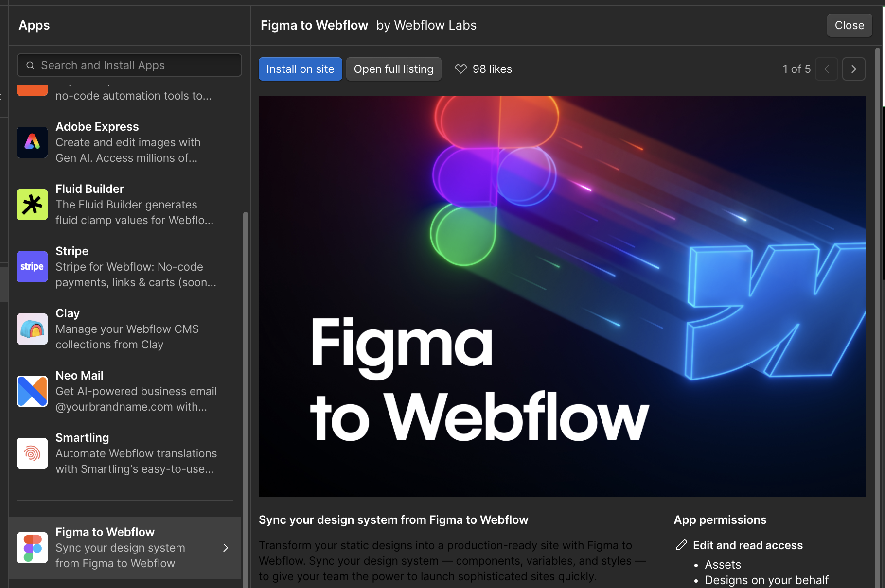Click the Figma to Webflow hero image
885x588 pixels.
coord(562,296)
